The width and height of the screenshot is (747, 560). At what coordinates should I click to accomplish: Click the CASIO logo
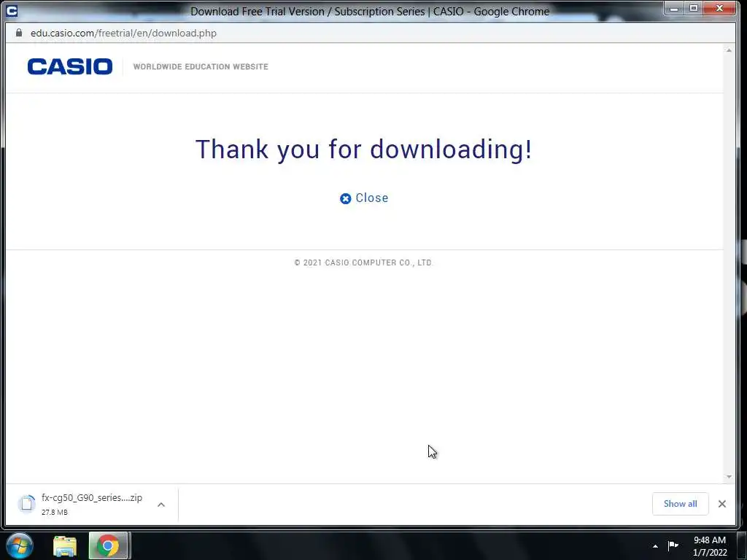(70, 66)
